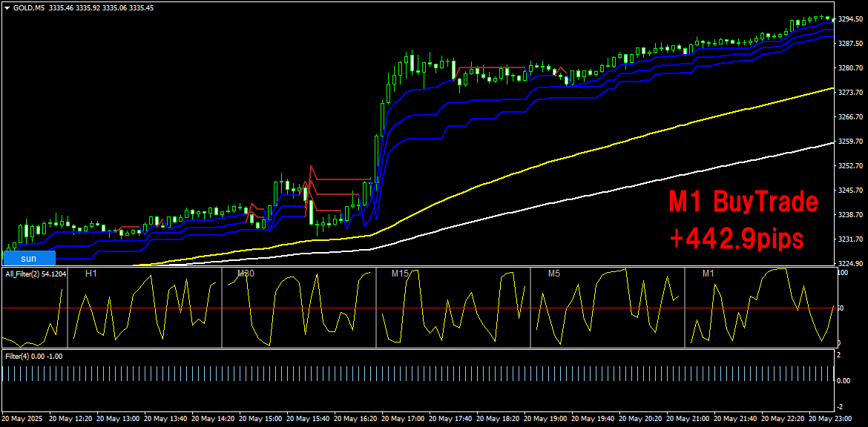Click the 20 May 23:00 time label
Image resolution: width=868 pixels, height=427 pixels.
pyautogui.click(x=830, y=419)
